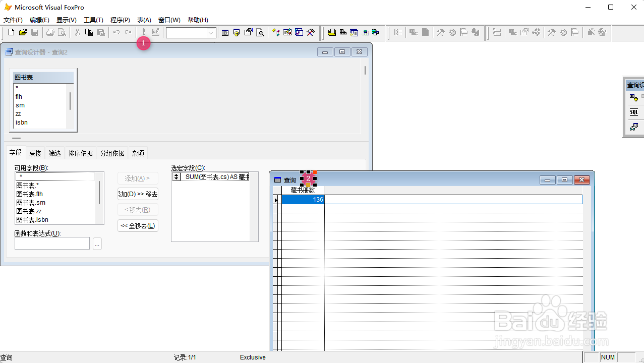
Task: Open the Object Browser toolbar icon
Action: coord(287,32)
